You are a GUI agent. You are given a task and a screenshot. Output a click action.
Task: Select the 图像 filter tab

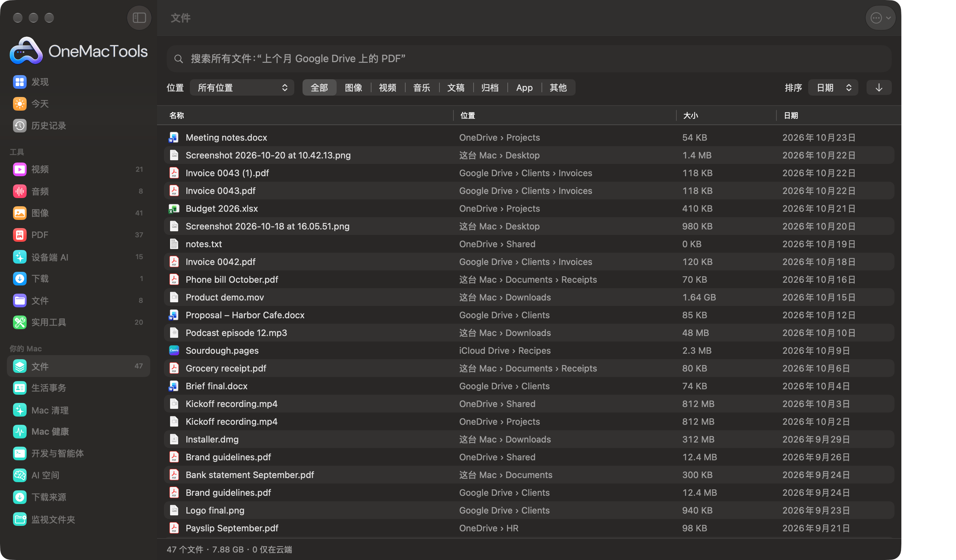[x=353, y=88]
